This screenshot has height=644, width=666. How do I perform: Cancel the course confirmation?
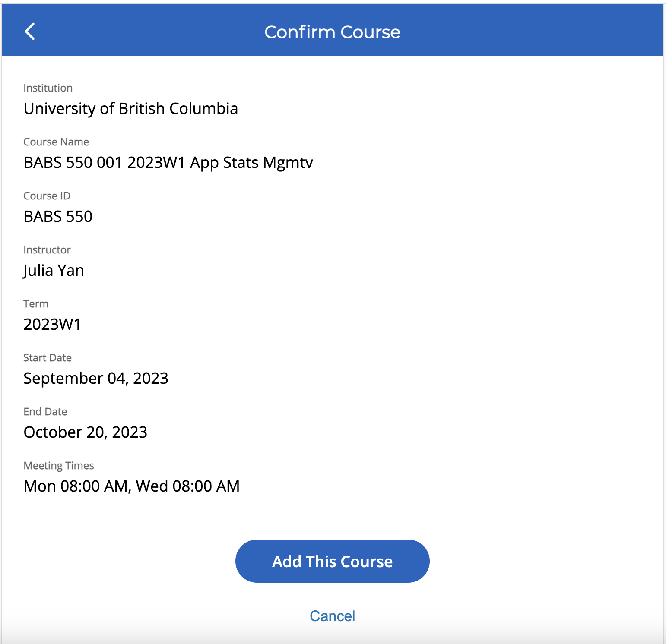click(333, 616)
